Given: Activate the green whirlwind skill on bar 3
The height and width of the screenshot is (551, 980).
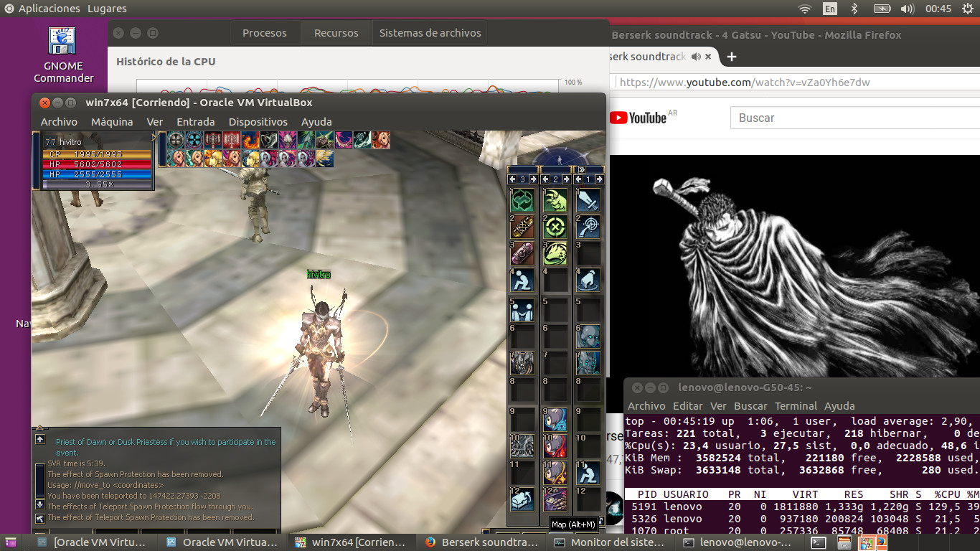Looking at the screenshot, I should point(522,201).
